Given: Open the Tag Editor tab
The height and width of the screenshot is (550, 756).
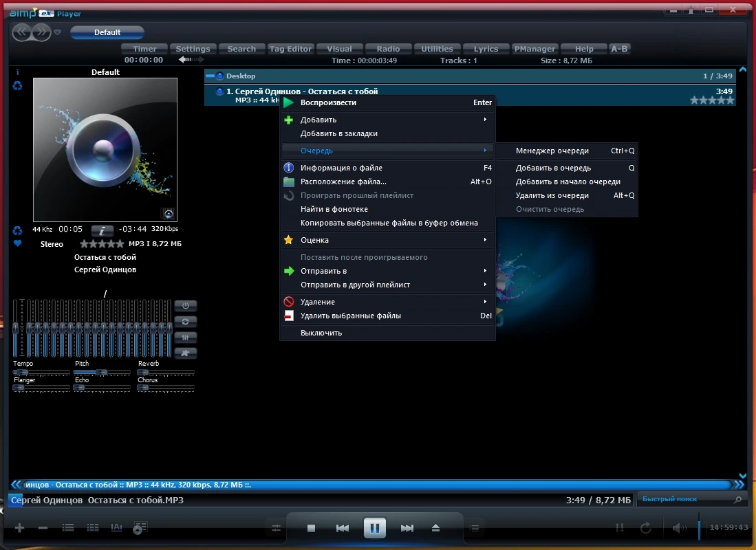Looking at the screenshot, I should (x=290, y=49).
